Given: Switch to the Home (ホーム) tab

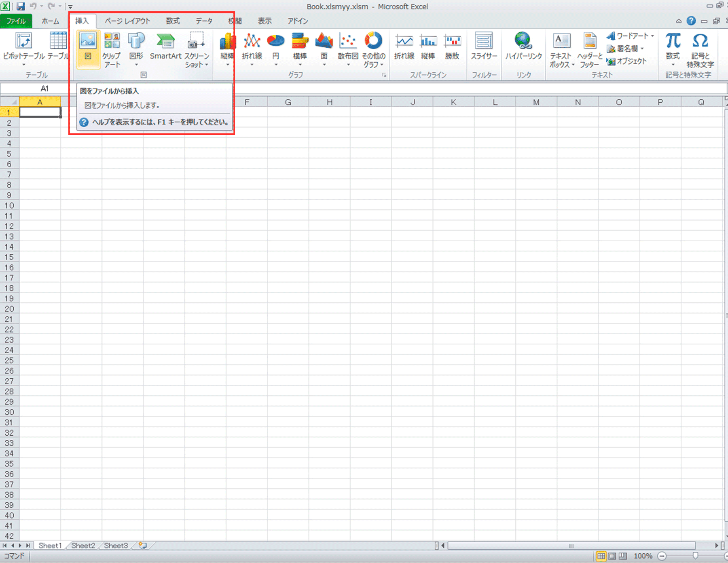Looking at the screenshot, I should coord(50,21).
